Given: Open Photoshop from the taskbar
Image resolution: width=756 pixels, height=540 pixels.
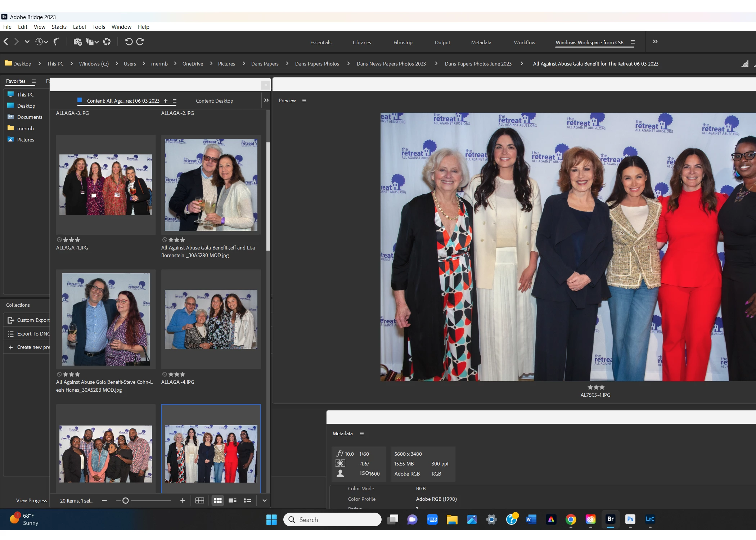Looking at the screenshot, I should pyautogui.click(x=630, y=519).
